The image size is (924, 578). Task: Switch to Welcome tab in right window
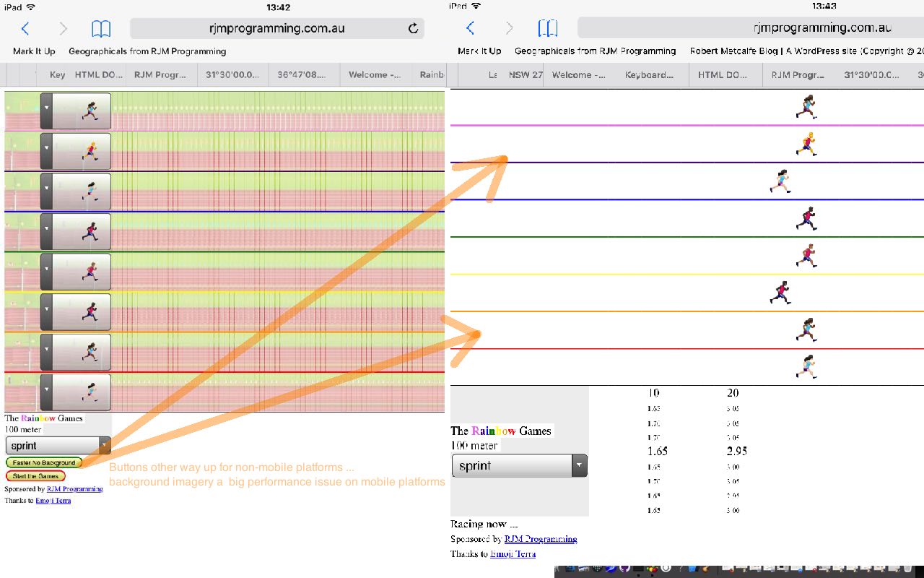pyautogui.click(x=579, y=74)
